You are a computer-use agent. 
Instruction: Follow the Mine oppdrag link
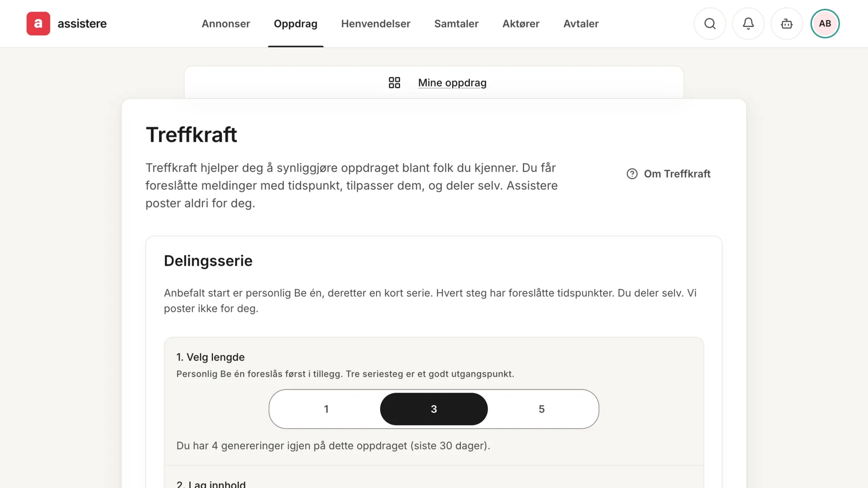click(x=452, y=83)
